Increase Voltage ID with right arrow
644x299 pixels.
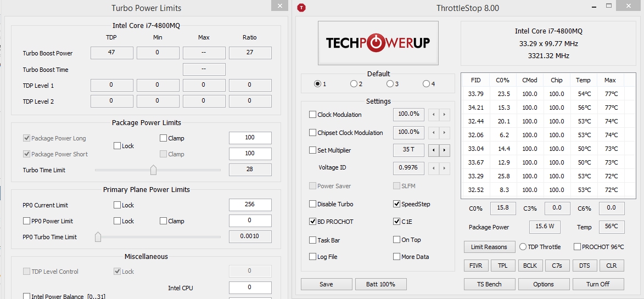(x=444, y=168)
